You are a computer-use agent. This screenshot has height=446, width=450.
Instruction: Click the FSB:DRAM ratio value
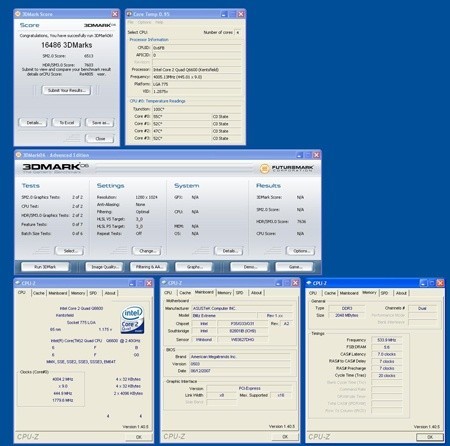[386, 347]
